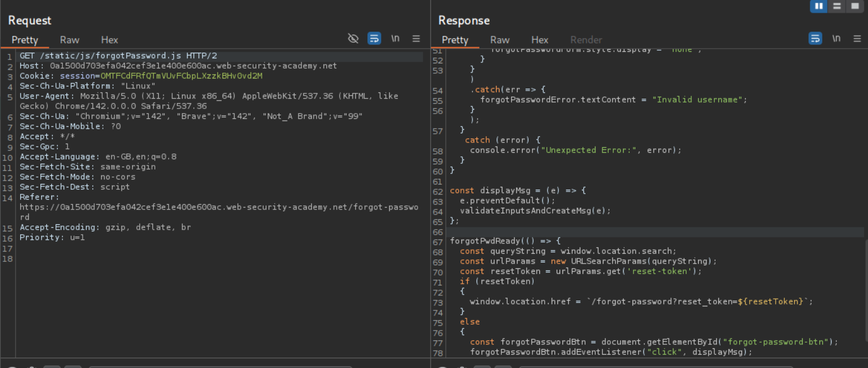Toggle word wrap in the Request editor
The width and height of the screenshot is (868, 368).
[374, 39]
